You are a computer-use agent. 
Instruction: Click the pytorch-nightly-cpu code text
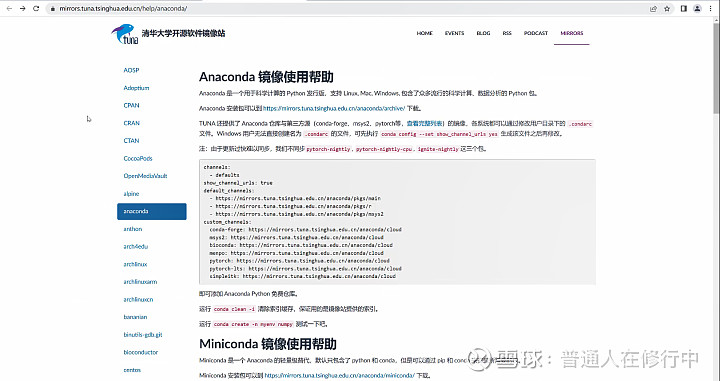[x=384, y=150]
